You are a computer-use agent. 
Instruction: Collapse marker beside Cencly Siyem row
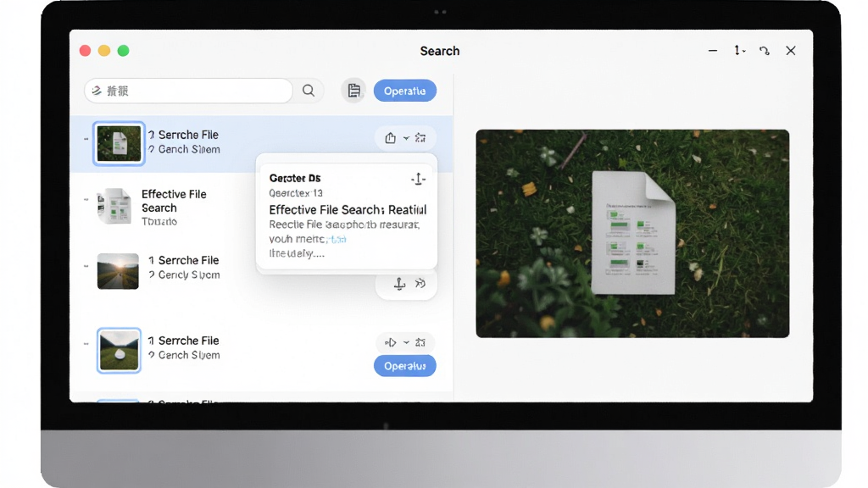click(86, 266)
